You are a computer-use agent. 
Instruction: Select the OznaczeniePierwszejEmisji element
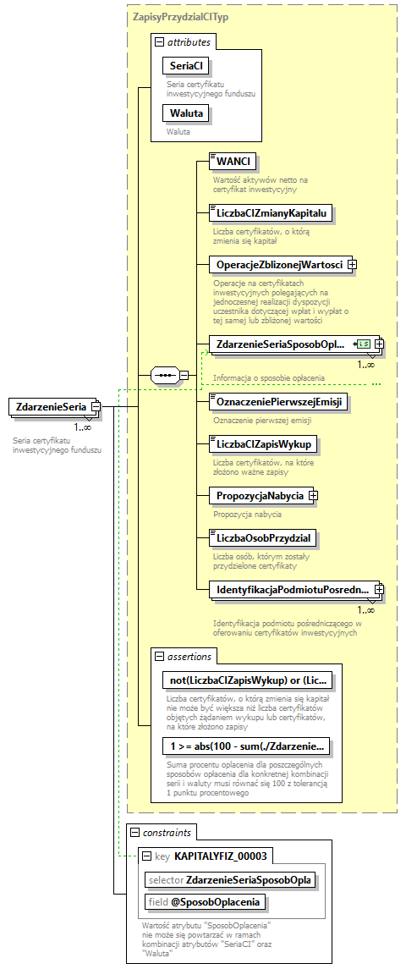point(278,402)
